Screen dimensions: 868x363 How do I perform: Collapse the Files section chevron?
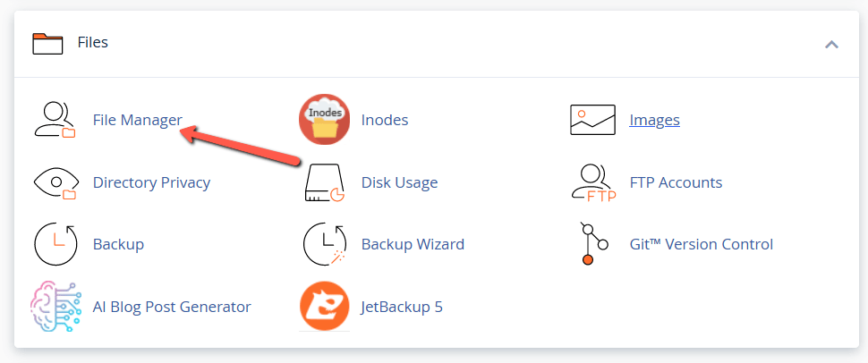point(831,44)
